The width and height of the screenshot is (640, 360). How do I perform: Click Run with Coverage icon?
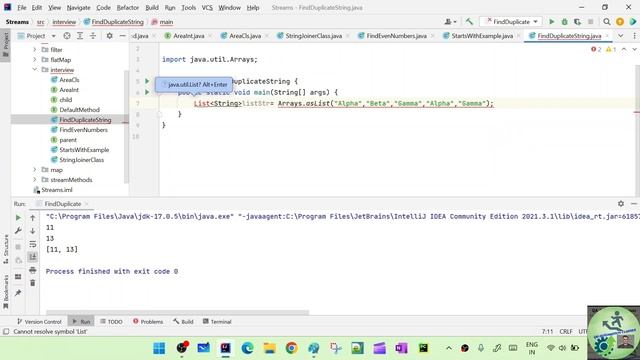pyautogui.click(x=577, y=22)
